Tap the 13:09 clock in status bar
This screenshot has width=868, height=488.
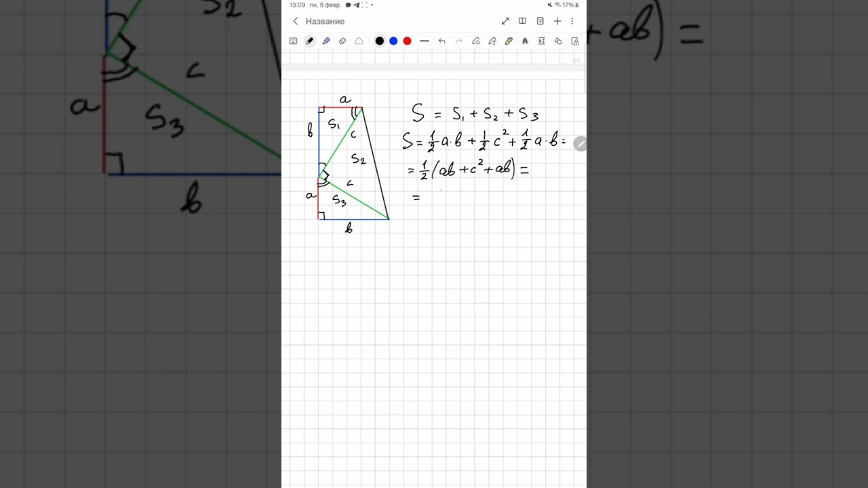pos(297,5)
